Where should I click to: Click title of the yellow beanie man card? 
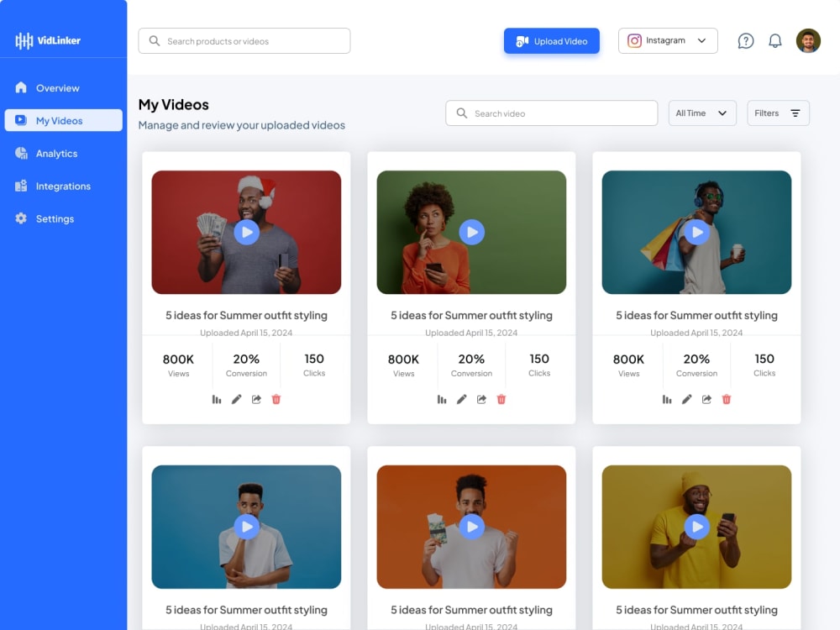696,610
